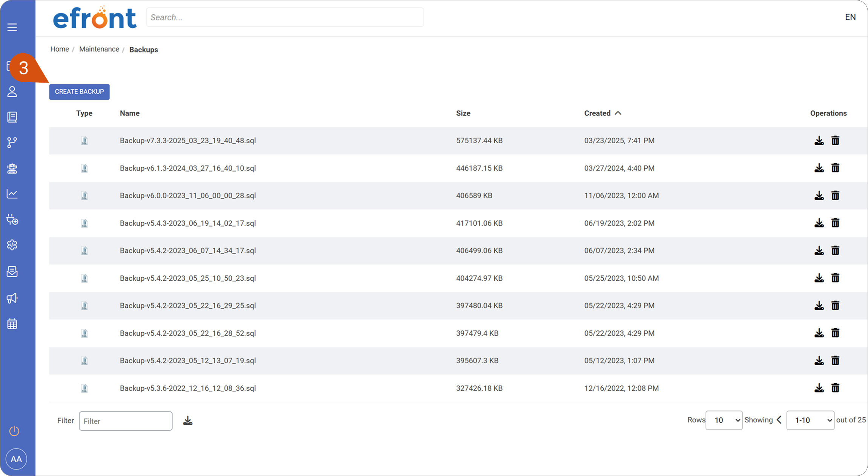Go to Maintenance breadcrumb

coord(99,49)
